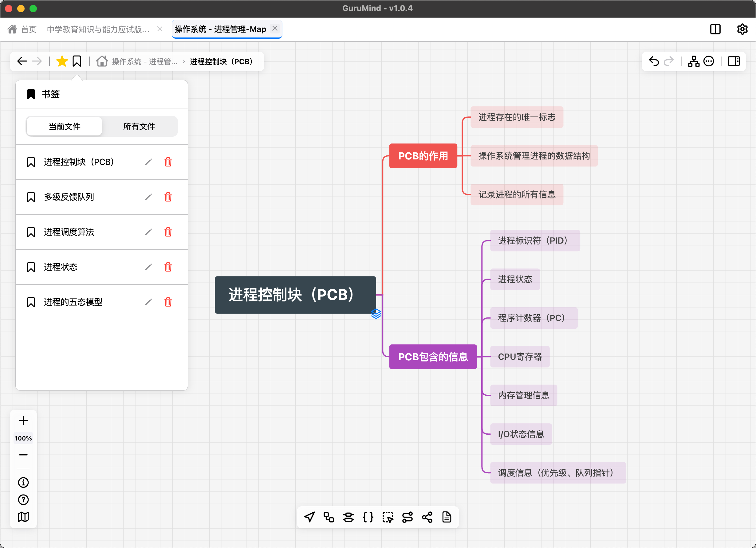Click the marquee selection tool icon

point(388,517)
